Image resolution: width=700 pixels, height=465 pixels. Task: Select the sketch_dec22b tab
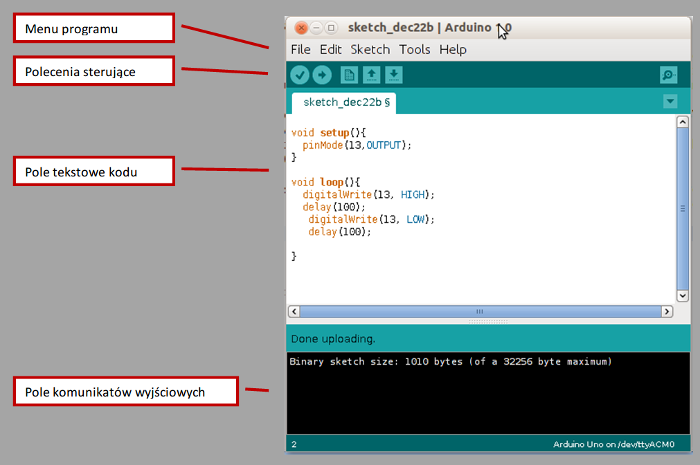[344, 103]
